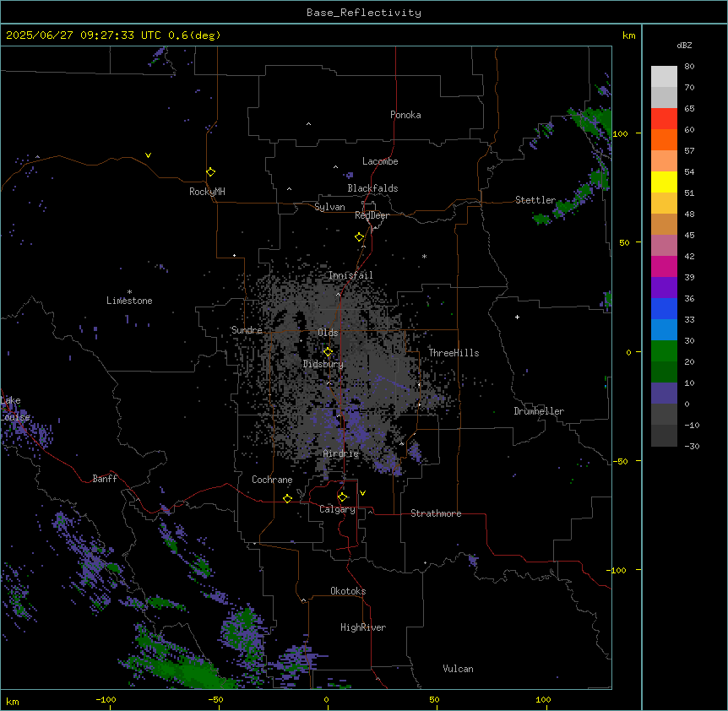
Task: Pick the purple 36-39 dBZ legend swatch
Action: [x=664, y=287]
